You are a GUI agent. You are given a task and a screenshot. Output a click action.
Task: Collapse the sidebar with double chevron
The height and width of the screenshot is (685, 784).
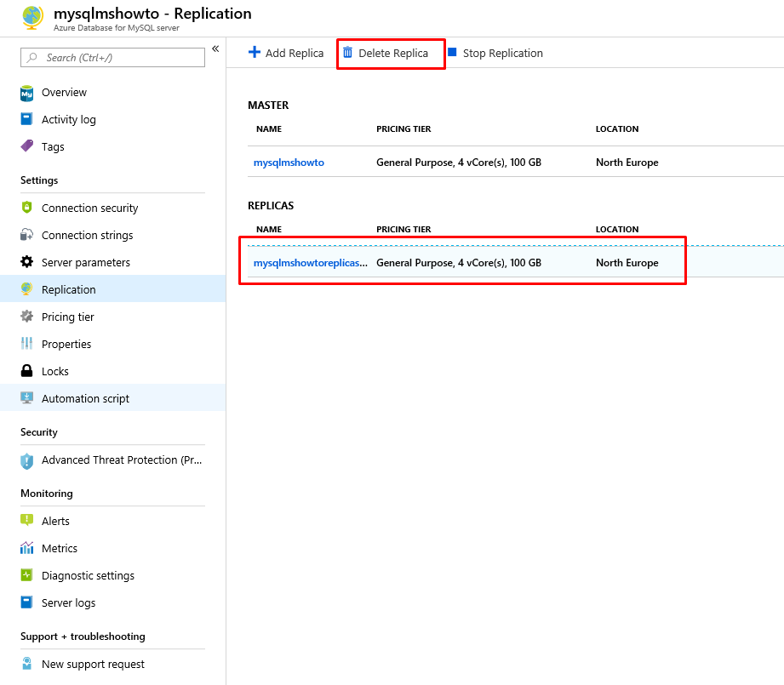215,49
